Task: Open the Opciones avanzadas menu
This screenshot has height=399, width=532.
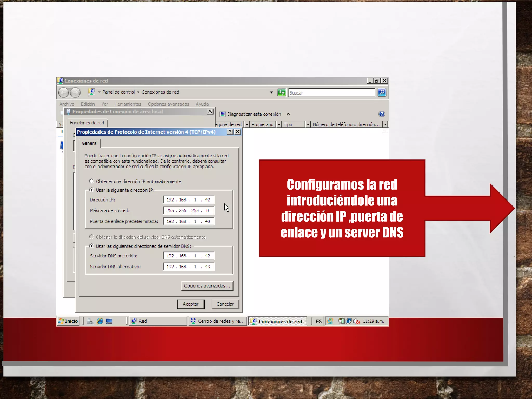Action: 169,104
